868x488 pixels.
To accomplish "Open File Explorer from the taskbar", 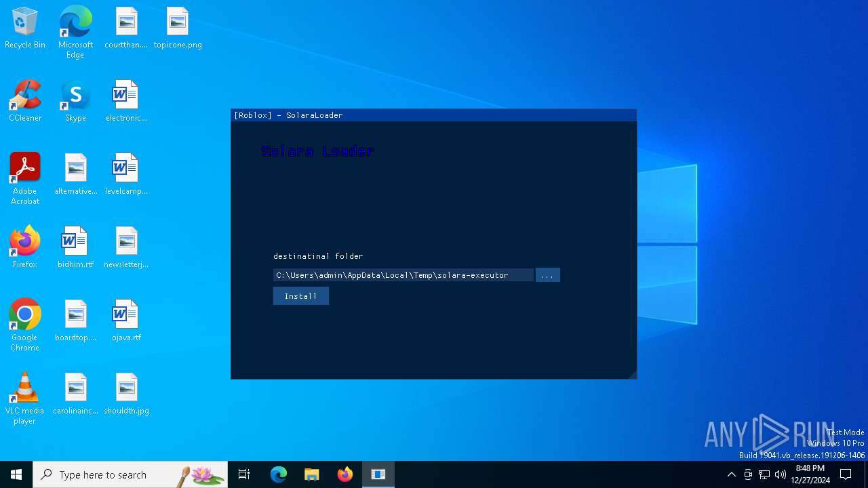I will (x=312, y=474).
